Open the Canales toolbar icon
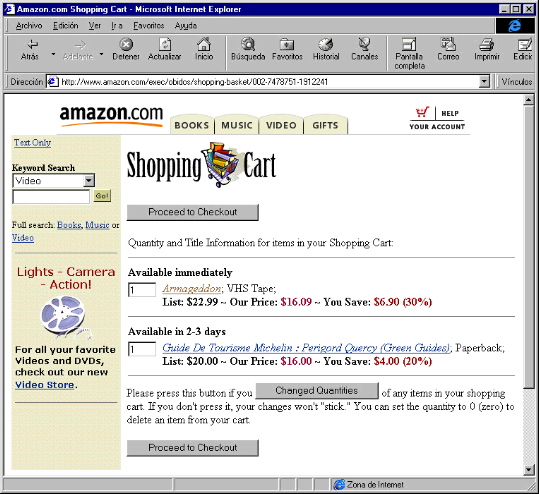The image size is (539, 494). tap(364, 44)
